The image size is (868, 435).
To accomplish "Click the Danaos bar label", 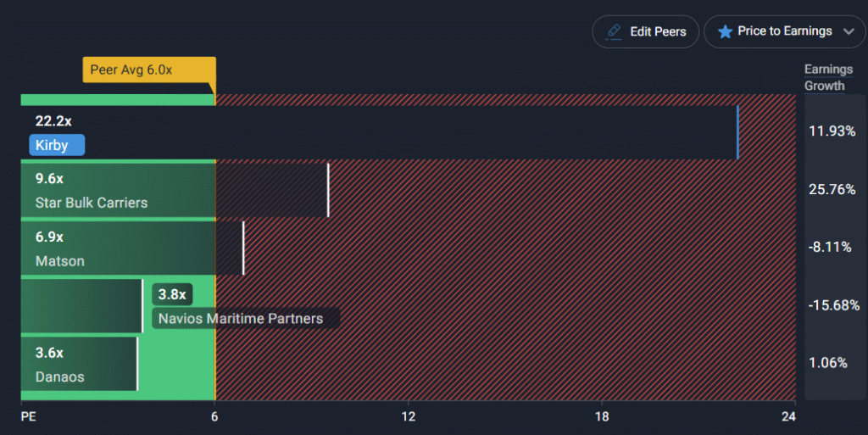I will click(60, 376).
